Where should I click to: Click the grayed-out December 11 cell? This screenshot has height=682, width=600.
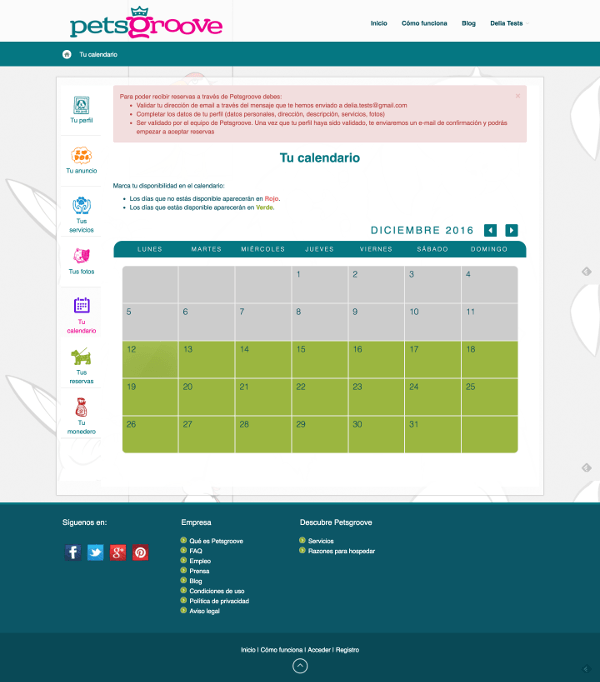point(489,322)
